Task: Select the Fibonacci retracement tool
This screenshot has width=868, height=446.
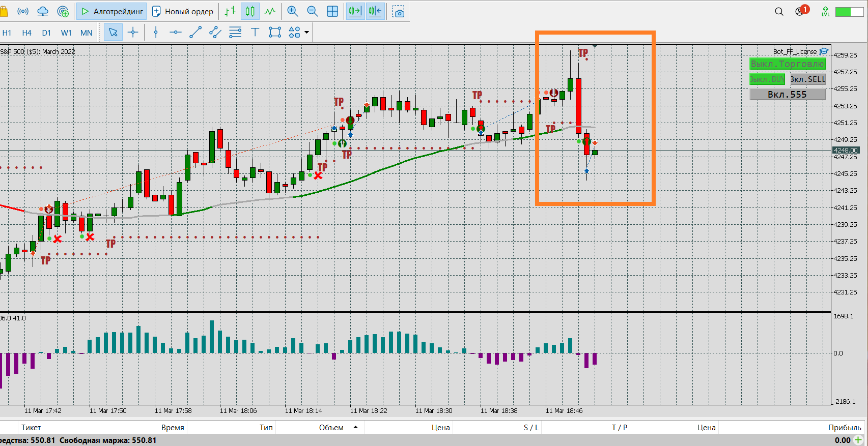Action: (235, 33)
